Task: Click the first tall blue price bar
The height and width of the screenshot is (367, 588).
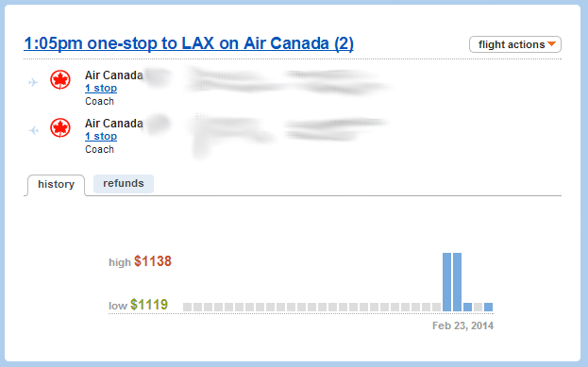Action: 446,282
